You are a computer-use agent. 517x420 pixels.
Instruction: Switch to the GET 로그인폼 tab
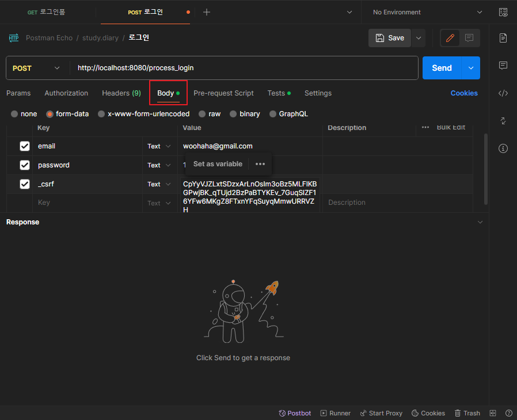(46, 12)
